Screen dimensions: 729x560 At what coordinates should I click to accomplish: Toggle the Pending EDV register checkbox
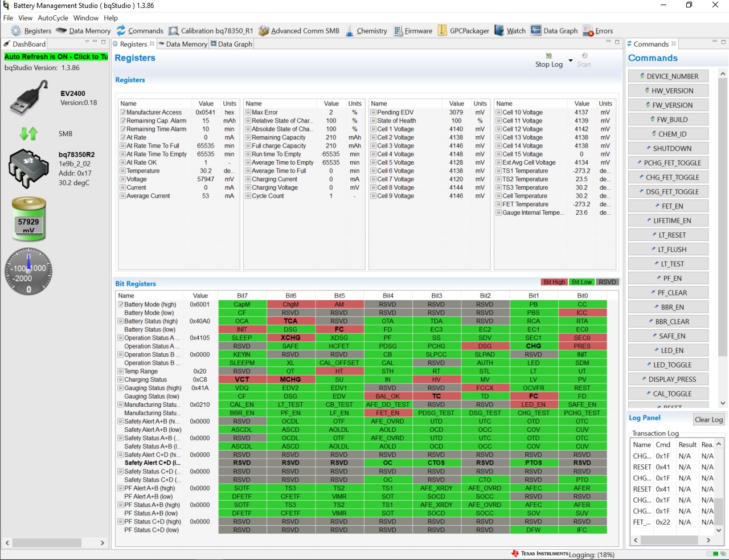click(373, 112)
